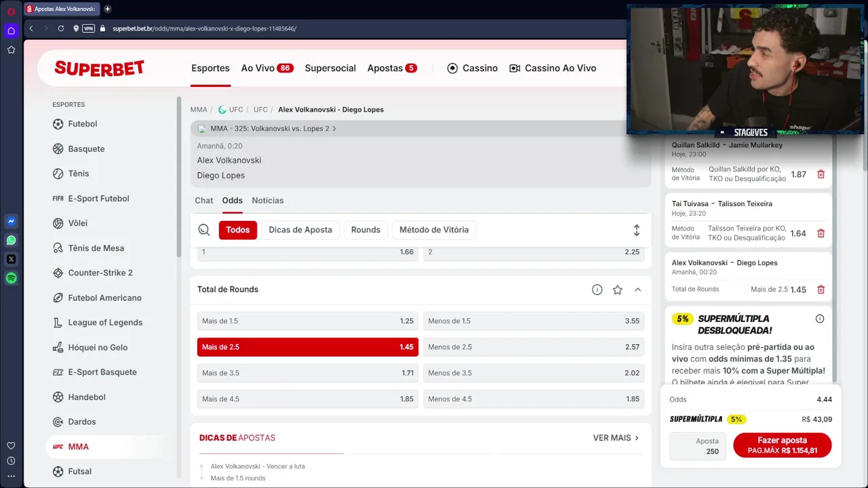Select Menos de 3.5 odds 2.02
The height and width of the screenshot is (488, 868).
point(534,373)
